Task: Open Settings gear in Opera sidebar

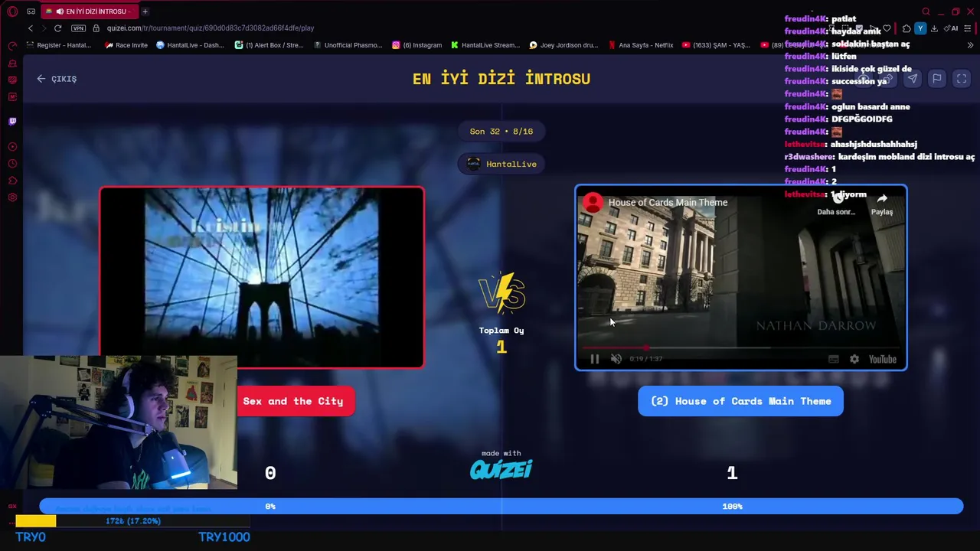Action: (x=12, y=197)
